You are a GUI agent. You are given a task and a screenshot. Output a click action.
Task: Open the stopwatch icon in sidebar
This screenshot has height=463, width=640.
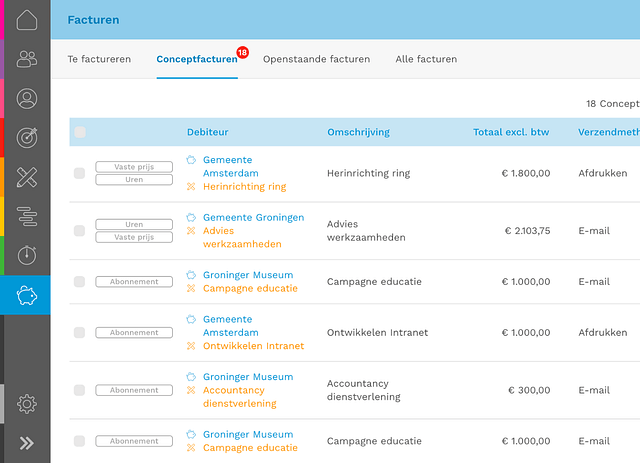27,255
